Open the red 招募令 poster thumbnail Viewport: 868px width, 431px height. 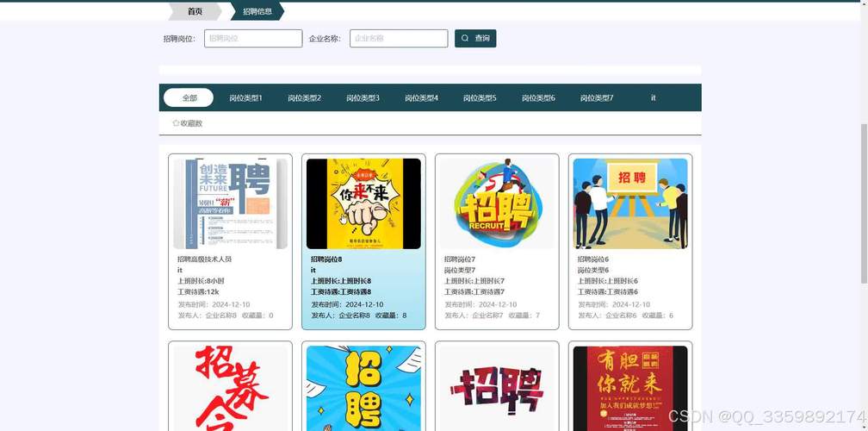230,388
